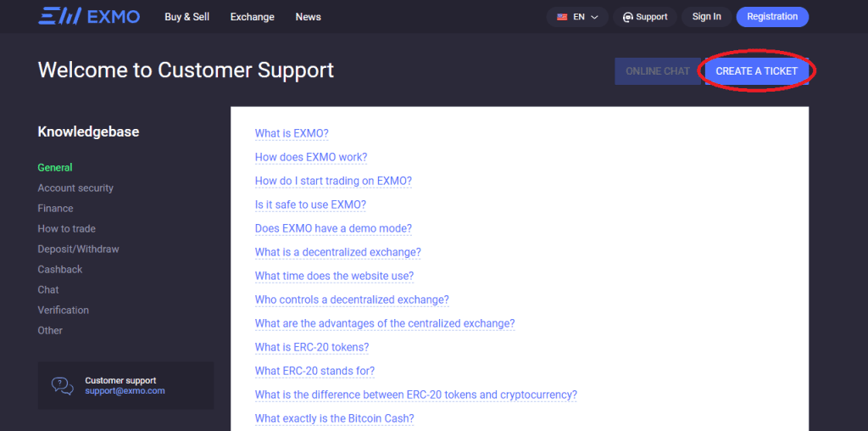
Task: Open the "What is EXMO?" article
Action: pos(292,134)
